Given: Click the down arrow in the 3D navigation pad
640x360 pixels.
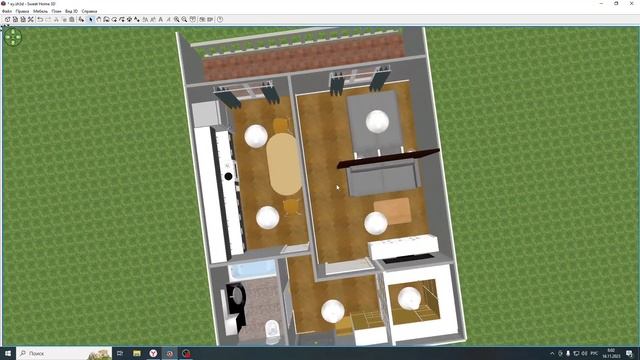Looking at the screenshot, I should 13,42.
